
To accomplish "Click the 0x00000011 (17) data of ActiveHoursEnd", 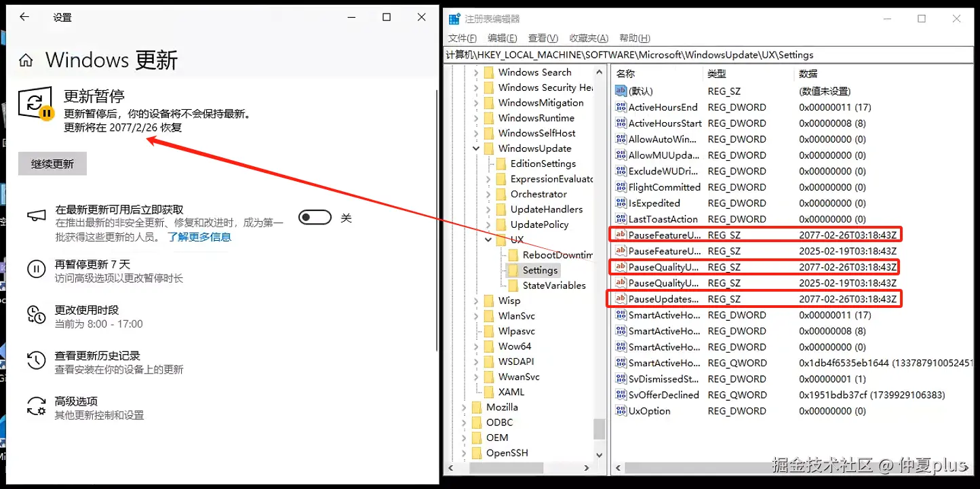I will (x=835, y=107).
